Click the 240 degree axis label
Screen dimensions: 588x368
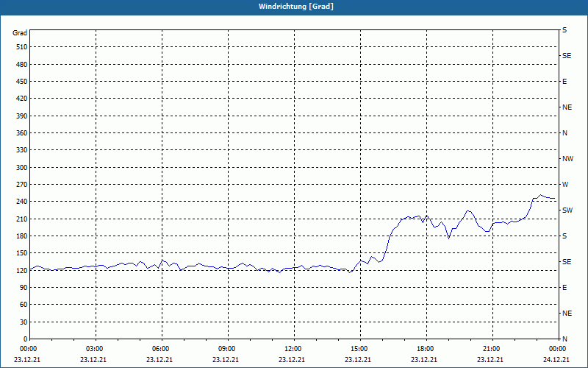coord(22,201)
